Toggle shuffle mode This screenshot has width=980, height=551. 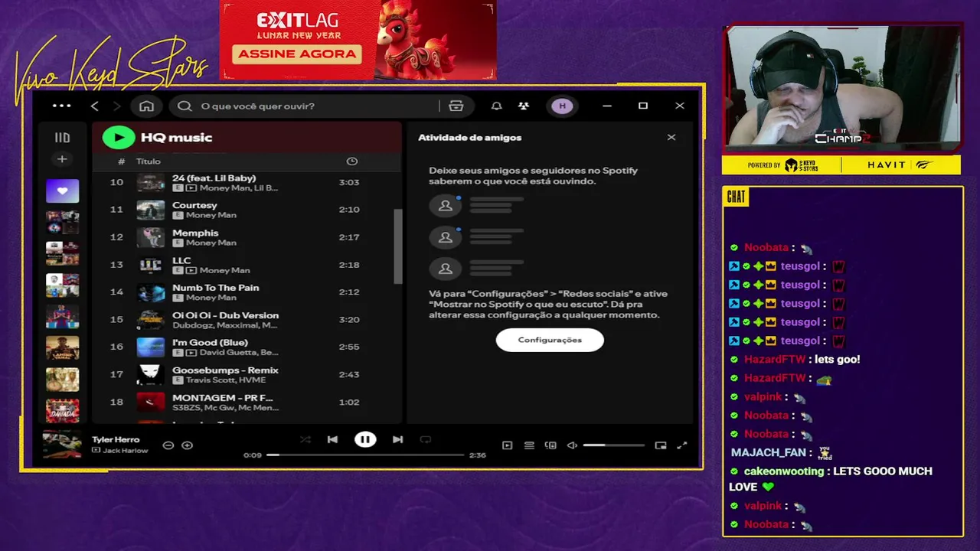click(305, 439)
